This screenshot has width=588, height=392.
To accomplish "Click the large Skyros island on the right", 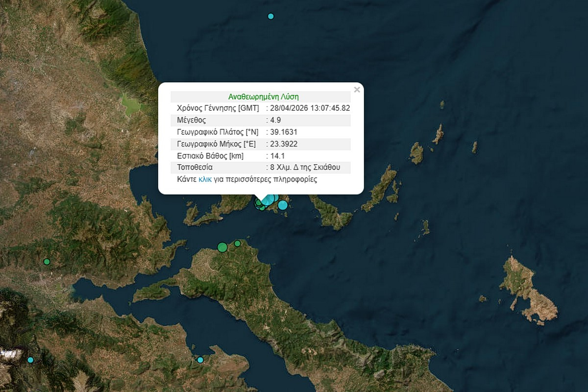I will [x=527, y=290].
